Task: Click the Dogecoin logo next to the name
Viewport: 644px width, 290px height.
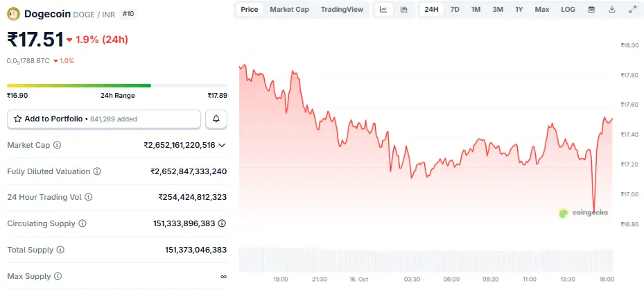Action: pos(13,14)
